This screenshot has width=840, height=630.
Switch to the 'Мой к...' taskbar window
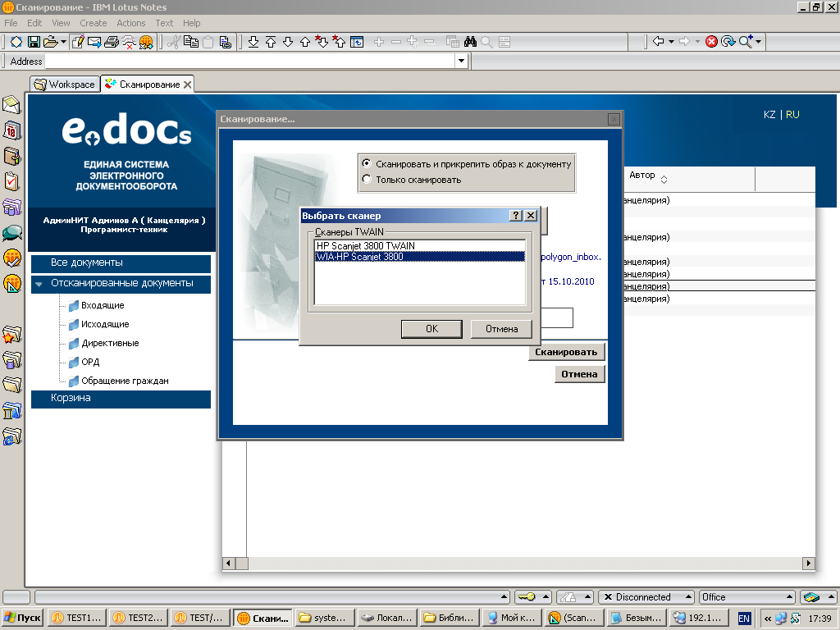point(512,618)
